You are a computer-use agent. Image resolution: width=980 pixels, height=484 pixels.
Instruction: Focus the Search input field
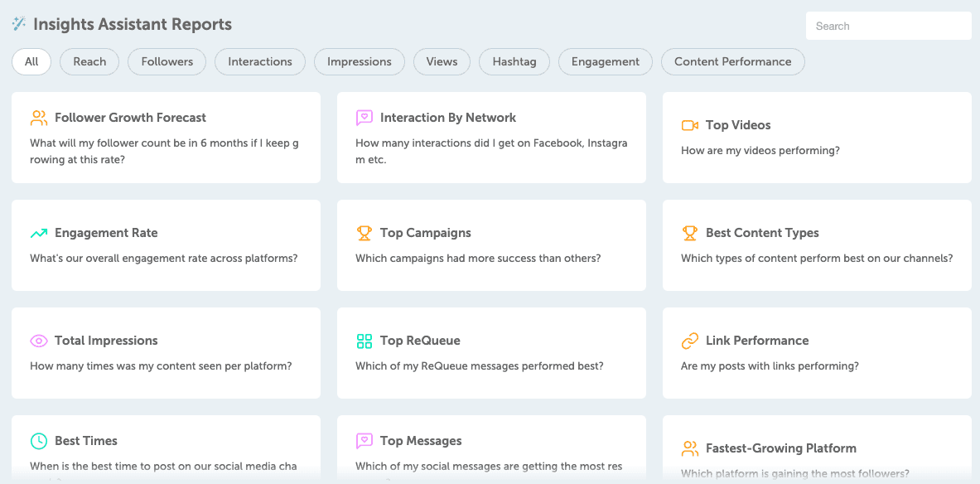(888, 27)
